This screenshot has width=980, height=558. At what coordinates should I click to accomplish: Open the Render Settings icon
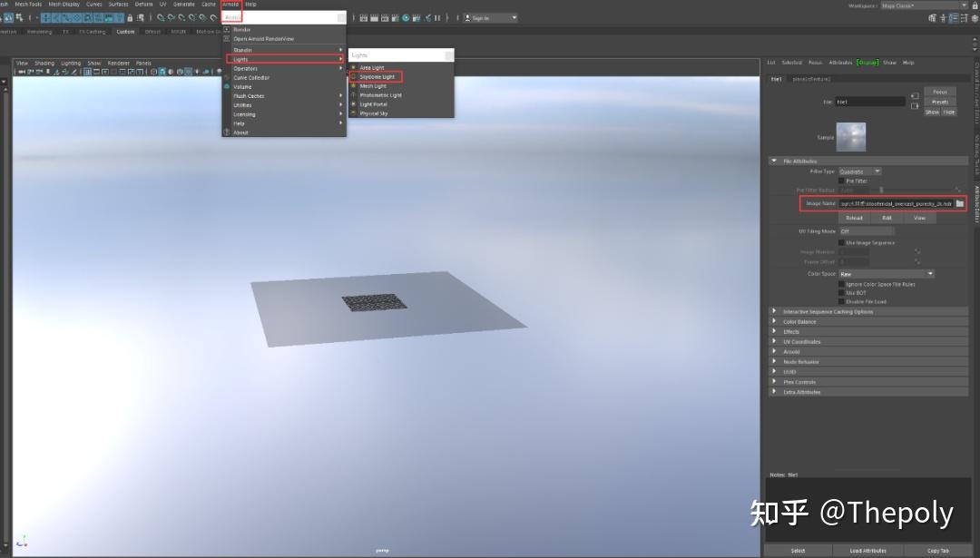(395, 18)
